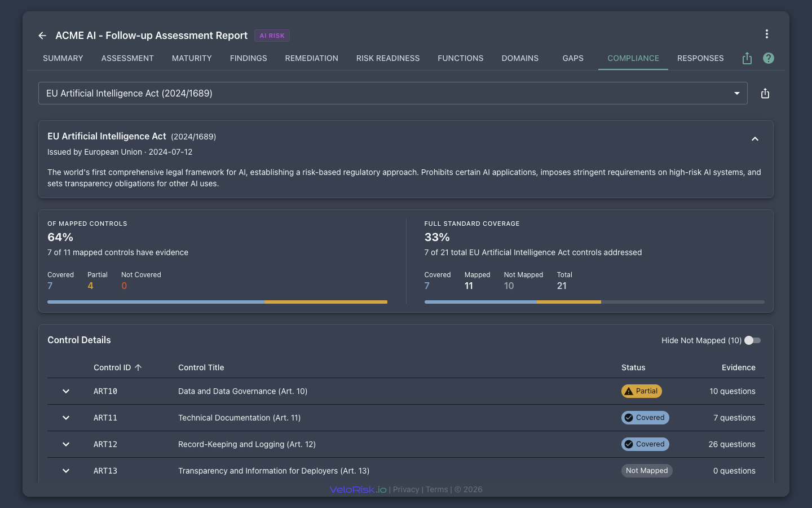Click 'Transparency and Information for Deployers' title

click(x=274, y=471)
